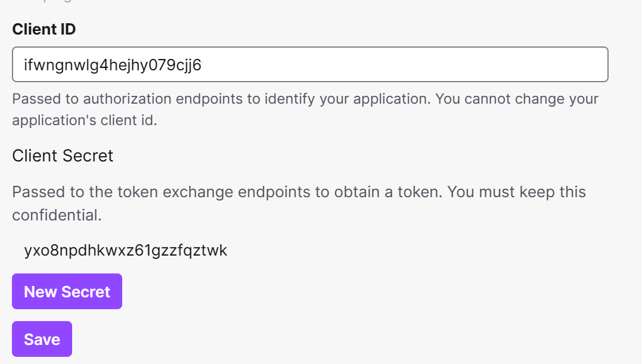642x364 pixels.
Task: Click the Client ID label
Action: tap(44, 29)
